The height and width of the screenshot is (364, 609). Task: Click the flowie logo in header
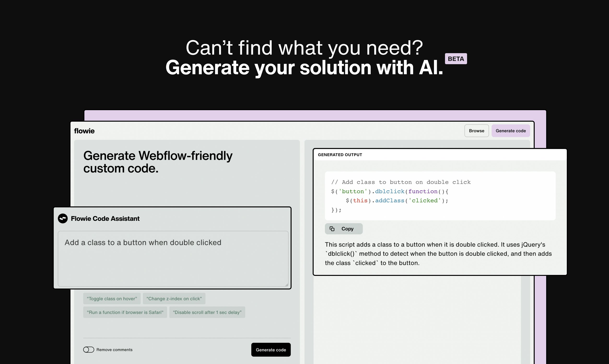tap(84, 131)
